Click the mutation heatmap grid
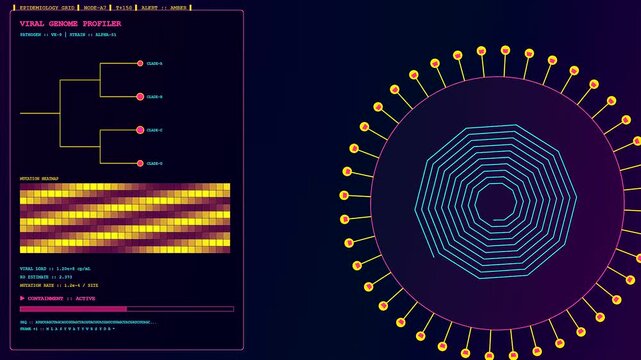 (125, 218)
